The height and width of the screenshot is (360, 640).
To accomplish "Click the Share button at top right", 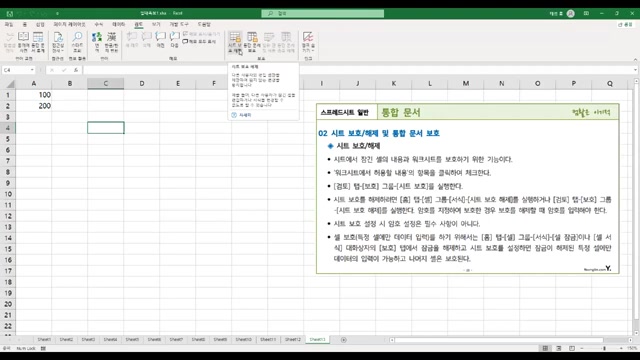I will click(625, 24).
